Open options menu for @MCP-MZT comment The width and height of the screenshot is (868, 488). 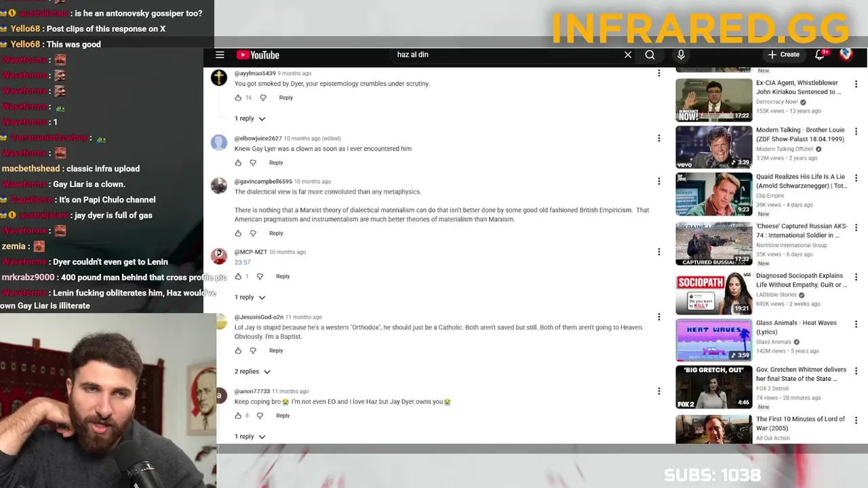(x=658, y=252)
